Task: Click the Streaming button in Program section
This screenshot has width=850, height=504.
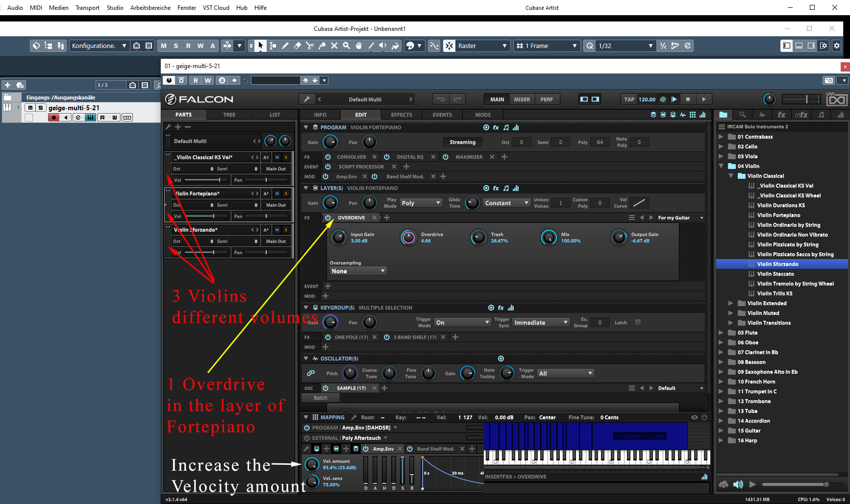Action: pos(463,142)
